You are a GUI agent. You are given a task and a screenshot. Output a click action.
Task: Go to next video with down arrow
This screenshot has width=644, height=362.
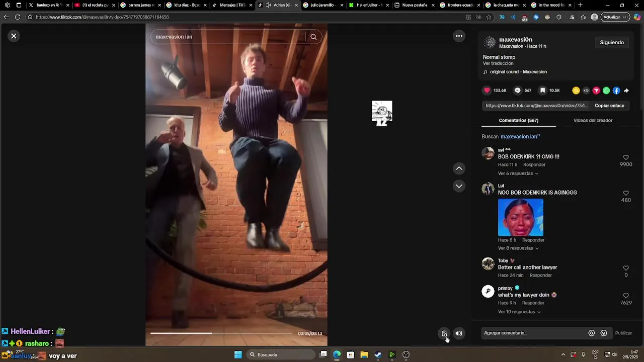[459, 186]
